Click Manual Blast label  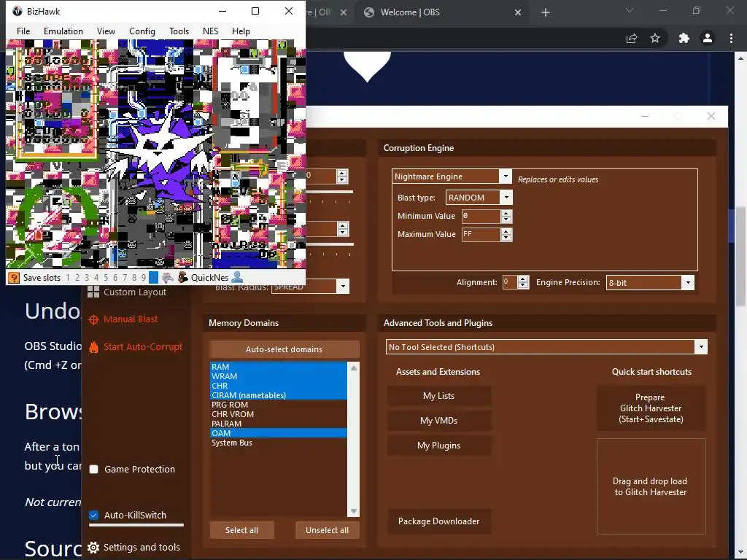coord(131,319)
